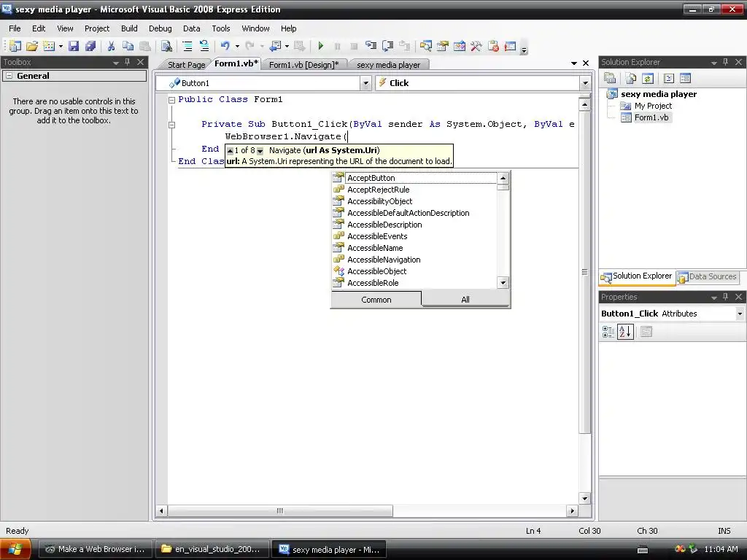Open the Debug menu
747x560 pixels.
(160, 28)
